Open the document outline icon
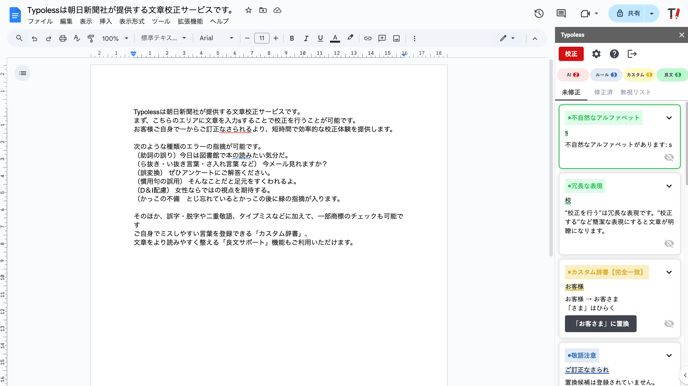This screenshot has width=688, height=386. click(x=22, y=73)
